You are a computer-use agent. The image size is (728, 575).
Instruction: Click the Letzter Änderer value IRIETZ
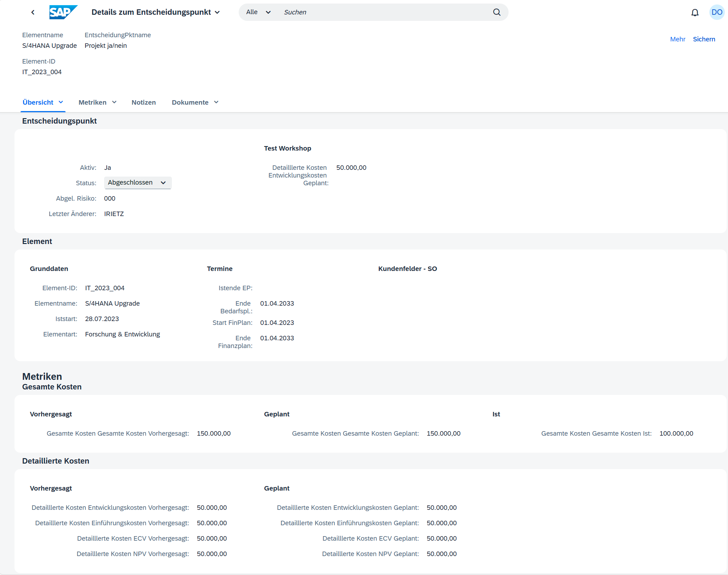click(114, 214)
